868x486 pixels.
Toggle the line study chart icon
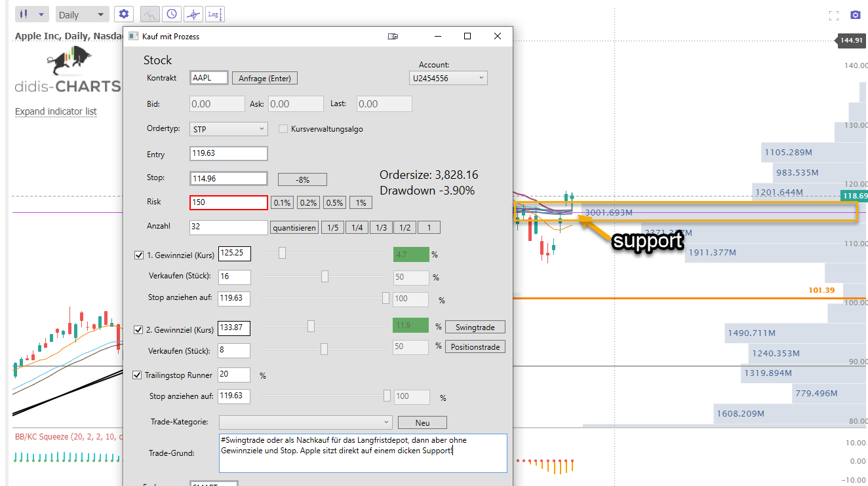(x=150, y=14)
